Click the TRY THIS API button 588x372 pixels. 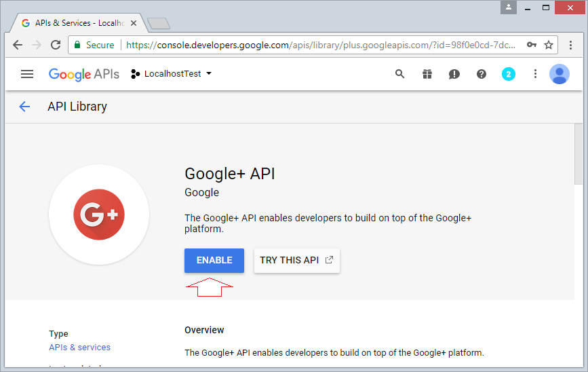click(x=297, y=261)
